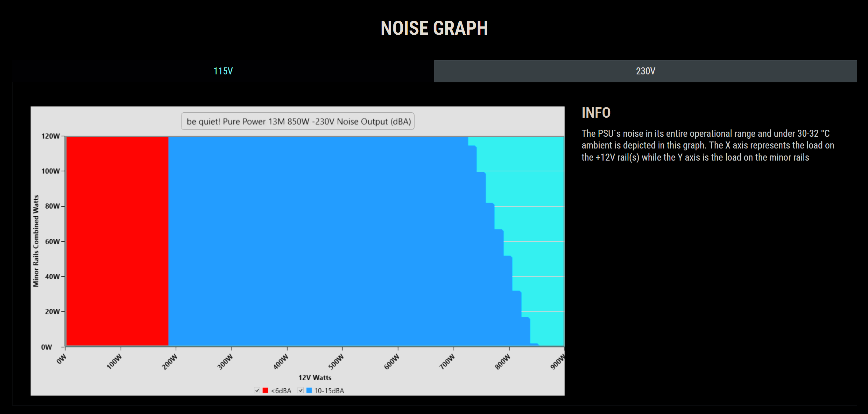This screenshot has width=868, height=414.
Task: Click the "12V Watts" axis label
Action: coord(315,378)
